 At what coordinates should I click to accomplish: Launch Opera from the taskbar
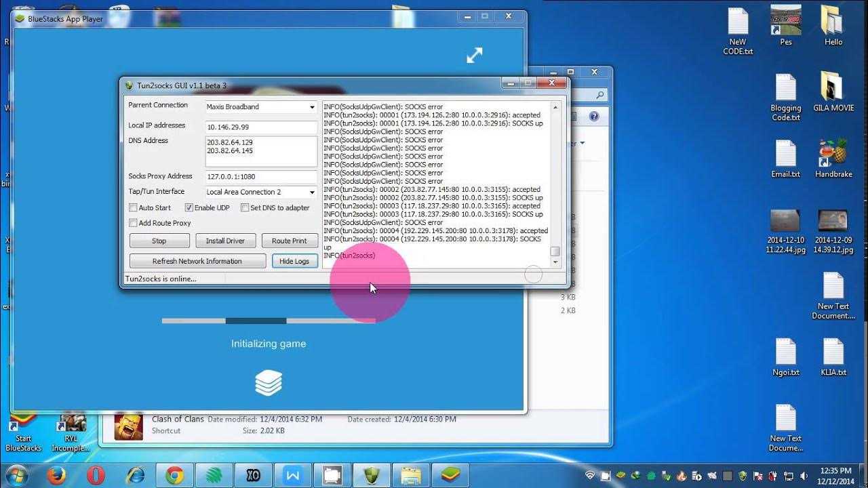pyautogui.click(x=96, y=476)
